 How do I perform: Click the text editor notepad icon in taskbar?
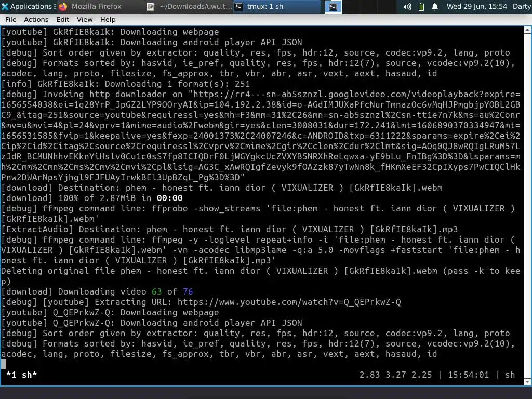(x=150, y=6)
